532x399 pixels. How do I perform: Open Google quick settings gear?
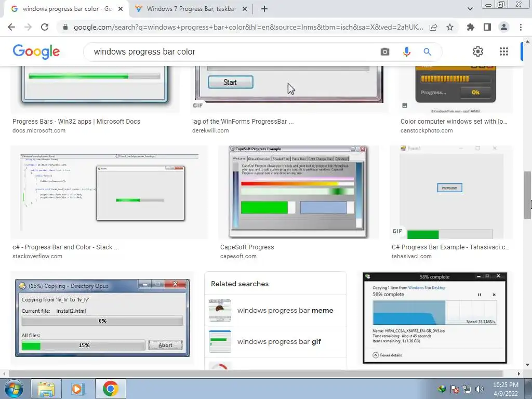(x=478, y=51)
